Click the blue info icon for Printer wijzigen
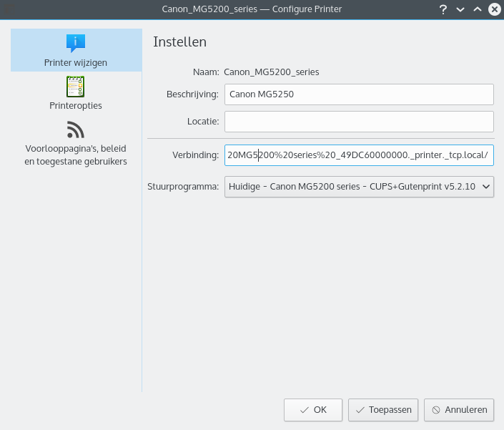504x430 pixels. [76, 43]
